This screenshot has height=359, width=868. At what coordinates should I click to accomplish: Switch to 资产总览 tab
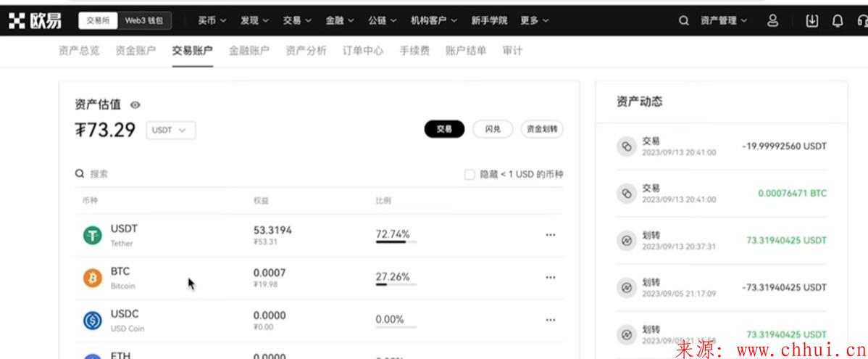tap(78, 51)
